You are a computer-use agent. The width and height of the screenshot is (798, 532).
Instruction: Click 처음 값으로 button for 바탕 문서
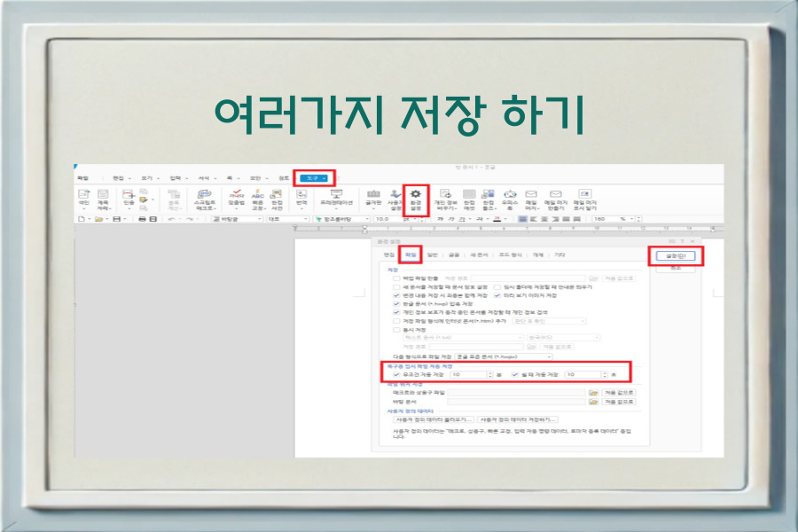(618, 402)
